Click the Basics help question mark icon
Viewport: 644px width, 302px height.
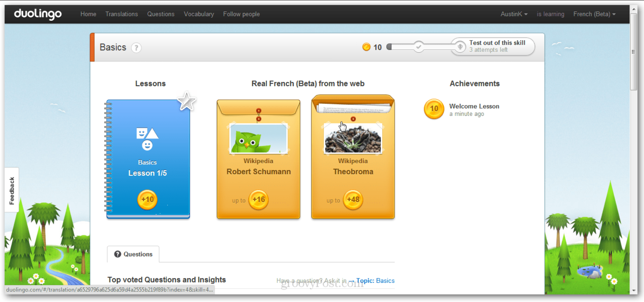[x=136, y=48]
